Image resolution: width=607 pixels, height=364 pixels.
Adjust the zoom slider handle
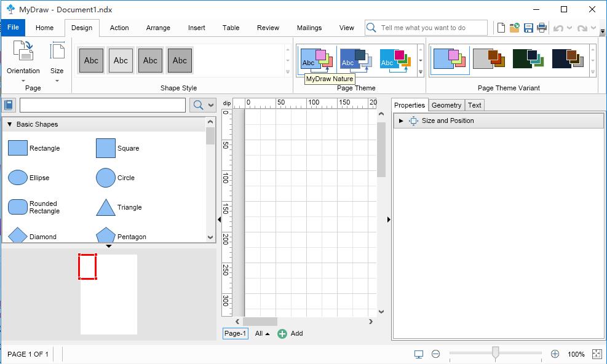tap(495, 353)
